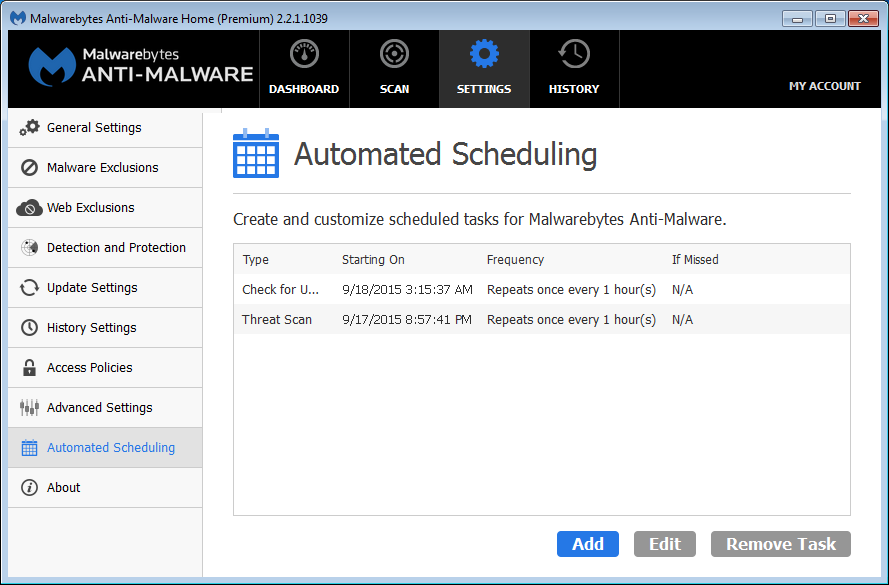Open Malware Exclusions section

click(x=105, y=168)
